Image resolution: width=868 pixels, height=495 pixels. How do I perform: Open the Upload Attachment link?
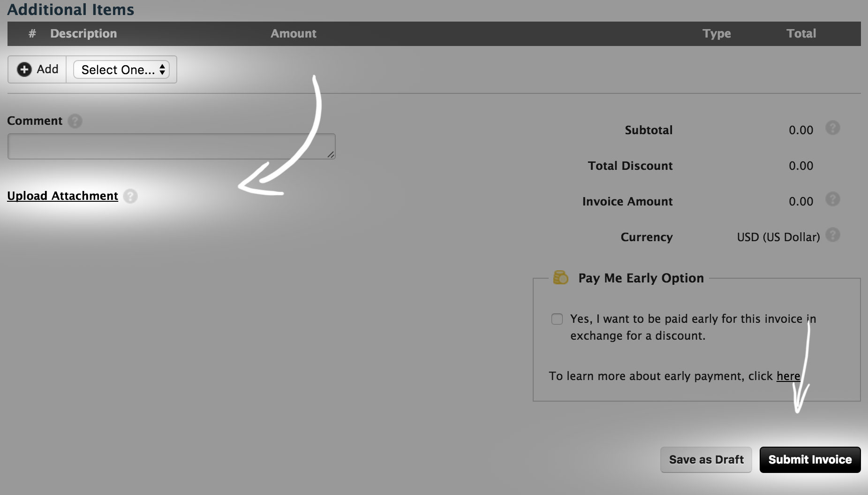click(x=62, y=196)
